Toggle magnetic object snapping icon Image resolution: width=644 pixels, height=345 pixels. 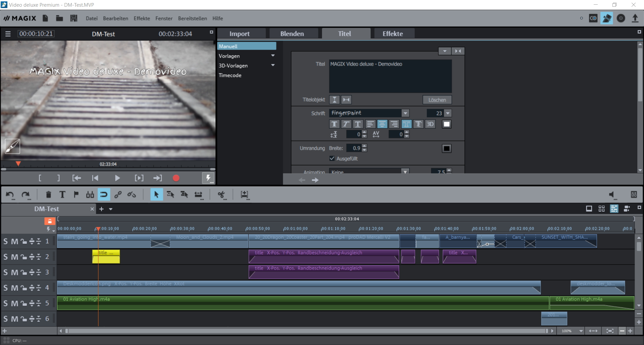coord(104,195)
